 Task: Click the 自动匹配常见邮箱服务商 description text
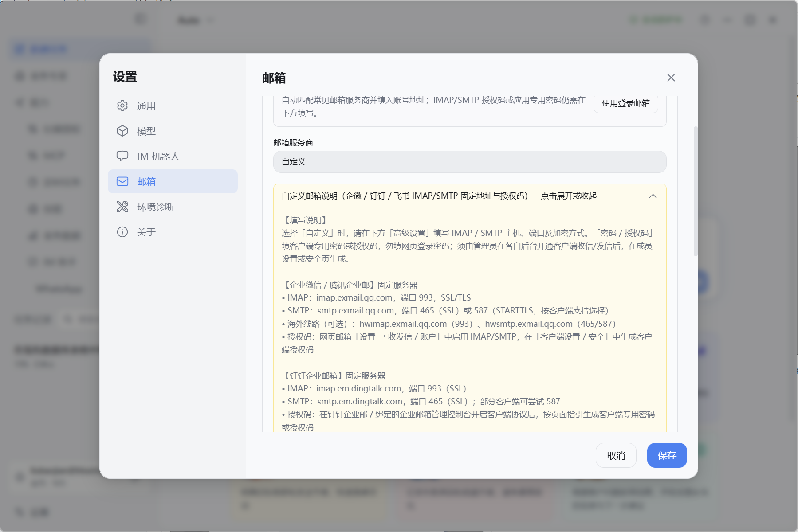click(433, 106)
